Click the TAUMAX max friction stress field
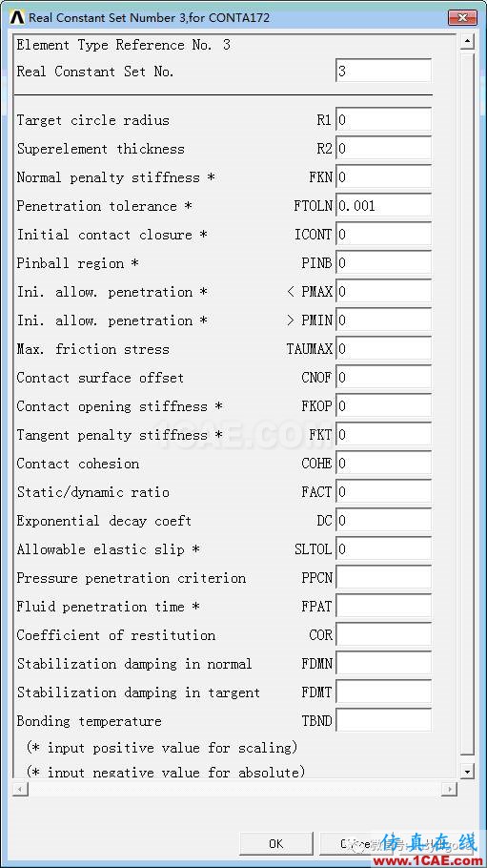 pyautogui.click(x=383, y=349)
